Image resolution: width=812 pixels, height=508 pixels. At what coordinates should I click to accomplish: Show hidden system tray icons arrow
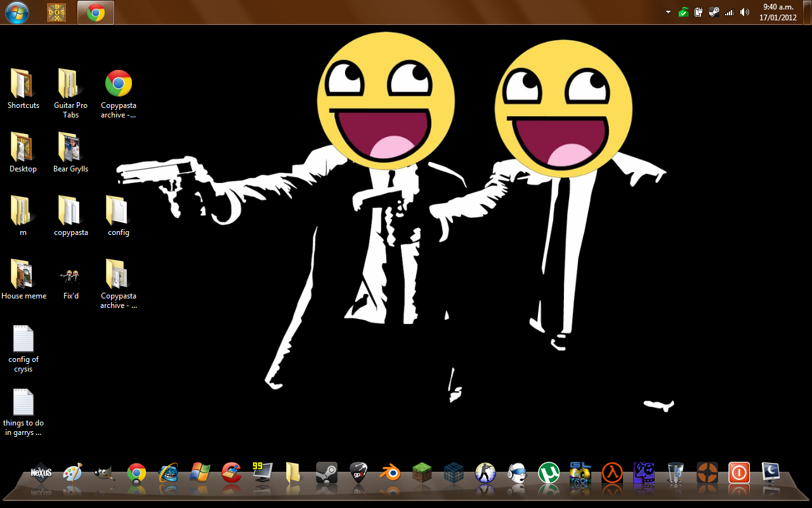[668, 12]
